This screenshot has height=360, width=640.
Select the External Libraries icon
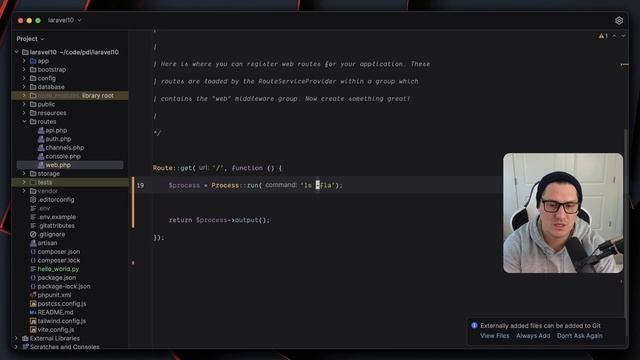(25, 338)
